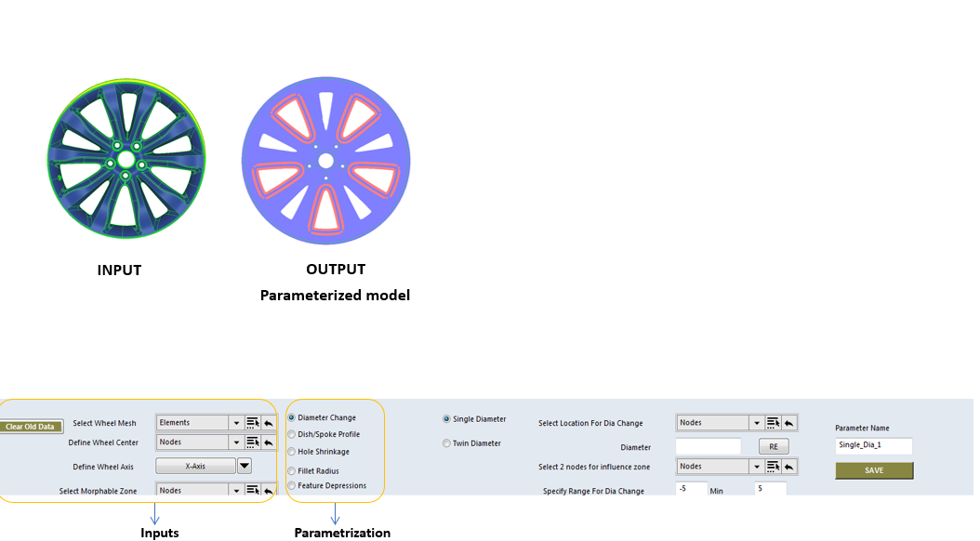Click reset arrow icon for Dia Change location
Screen dimensions: 980x541
[788, 423]
